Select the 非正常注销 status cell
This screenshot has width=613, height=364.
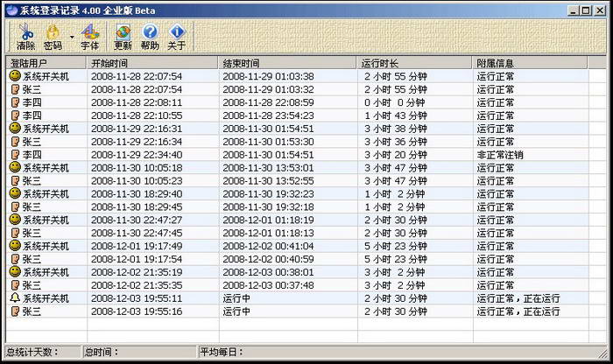click(x=500, y=155)
